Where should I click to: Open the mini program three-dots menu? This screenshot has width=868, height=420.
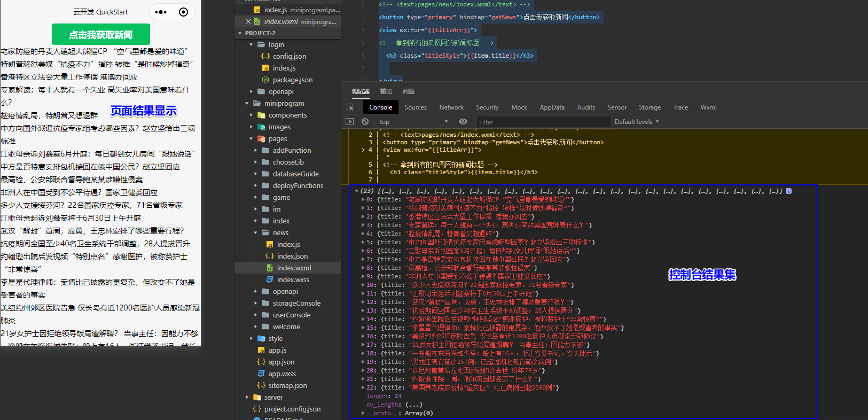click(161, 12)
